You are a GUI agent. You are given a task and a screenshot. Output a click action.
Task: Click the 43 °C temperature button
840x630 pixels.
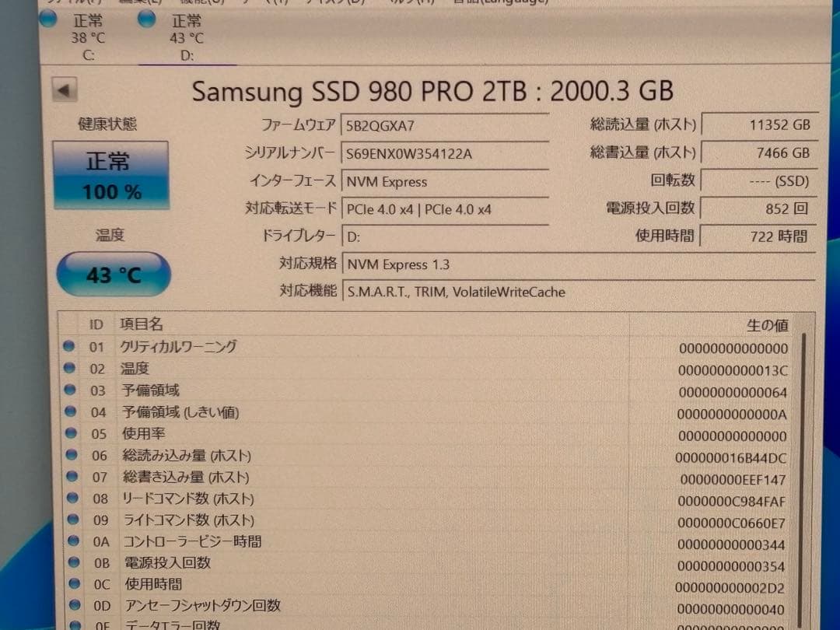113,275
